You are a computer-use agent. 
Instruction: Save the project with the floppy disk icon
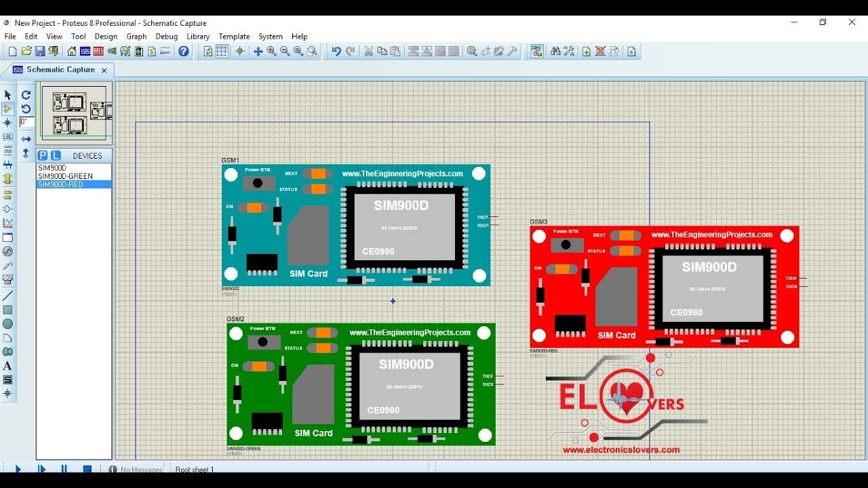click(40, 52)
